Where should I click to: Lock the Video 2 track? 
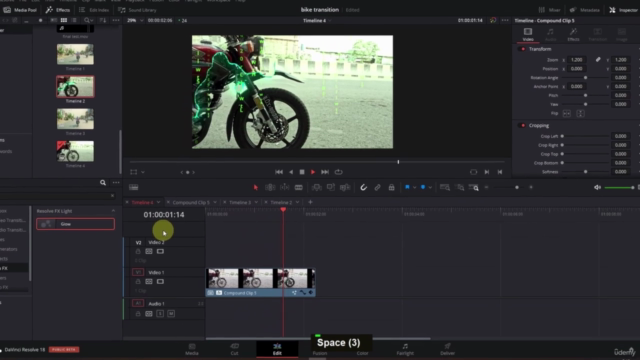point(138,251)
